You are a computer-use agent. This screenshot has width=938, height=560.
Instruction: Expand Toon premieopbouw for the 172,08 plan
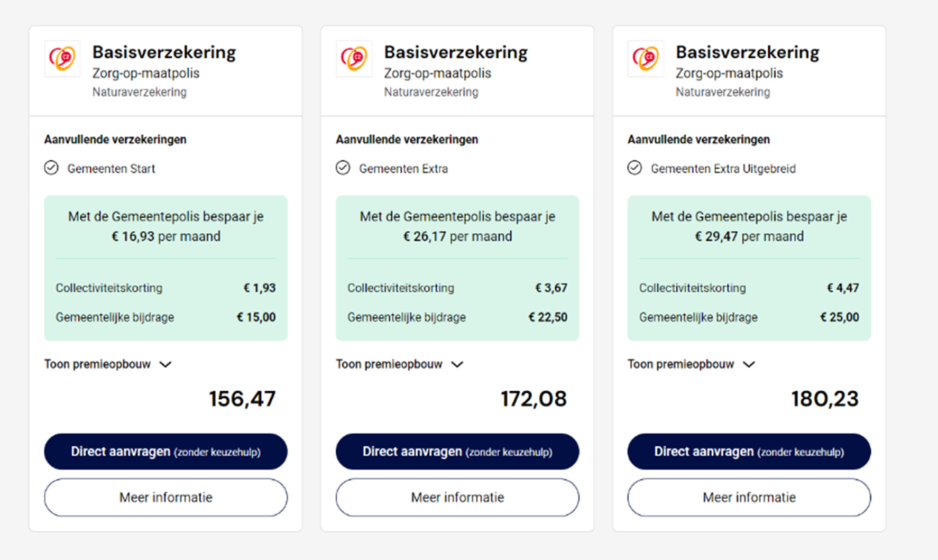click(400, 364)
